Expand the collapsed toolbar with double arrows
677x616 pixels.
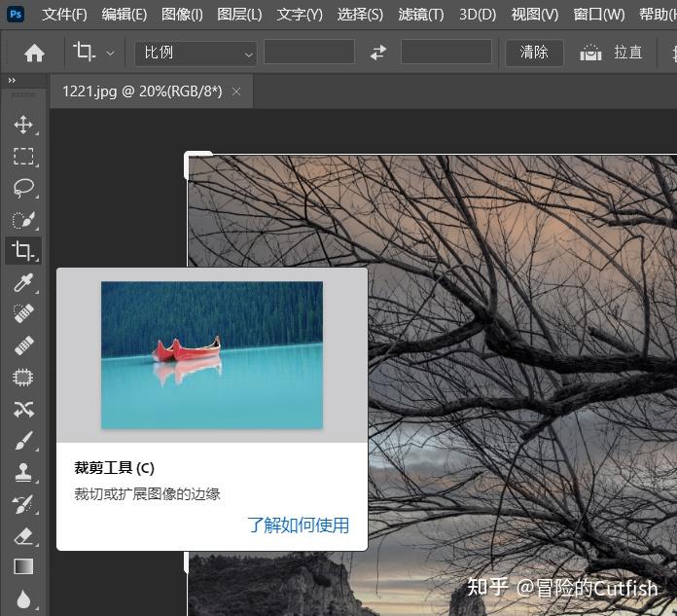12,81
